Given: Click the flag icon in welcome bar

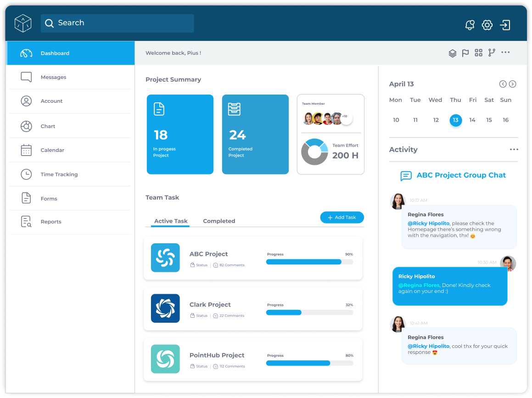Looking at the screenshot, I should pos(465,53).
